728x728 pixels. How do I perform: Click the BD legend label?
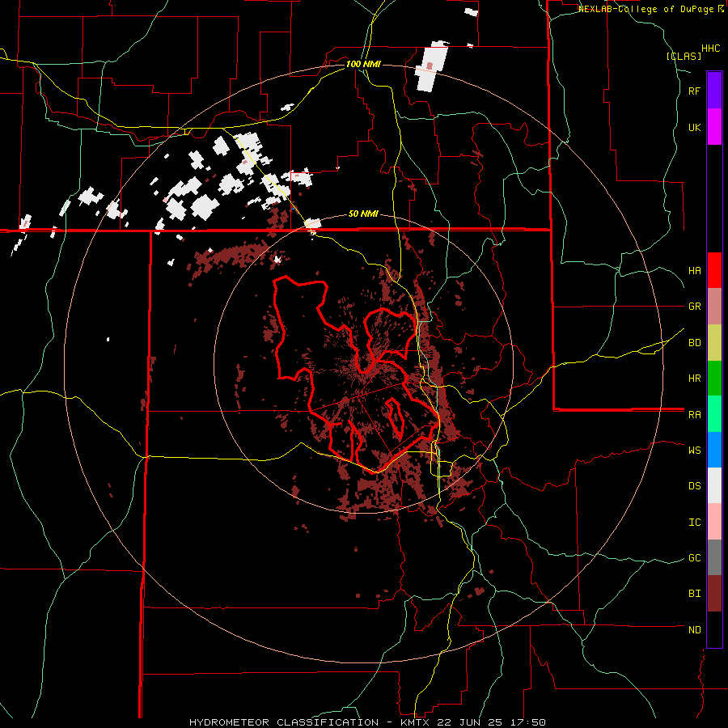coord(695,343)
